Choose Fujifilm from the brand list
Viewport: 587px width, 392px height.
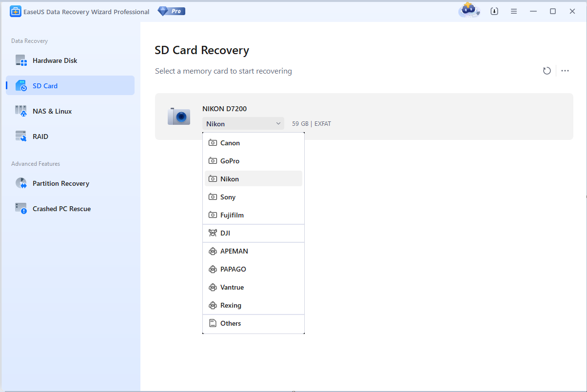point(254,215)
